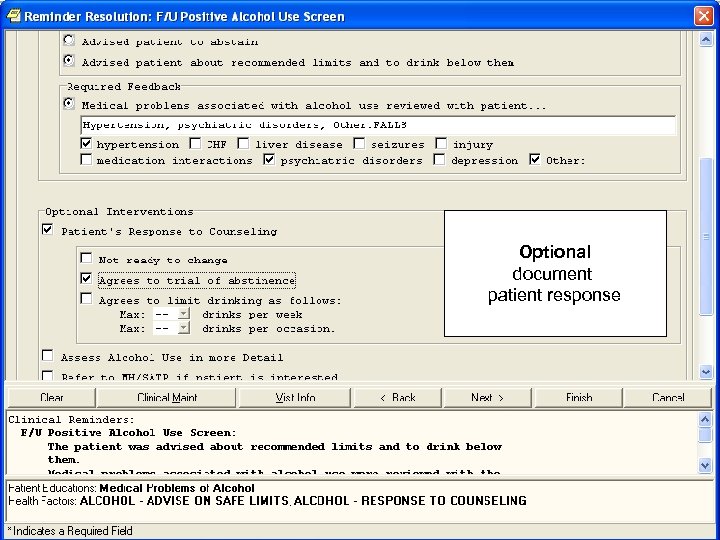The width and height of the screenshot is (720, 540).
Task: Check the injury checkbox
Action: click(441, 143)
